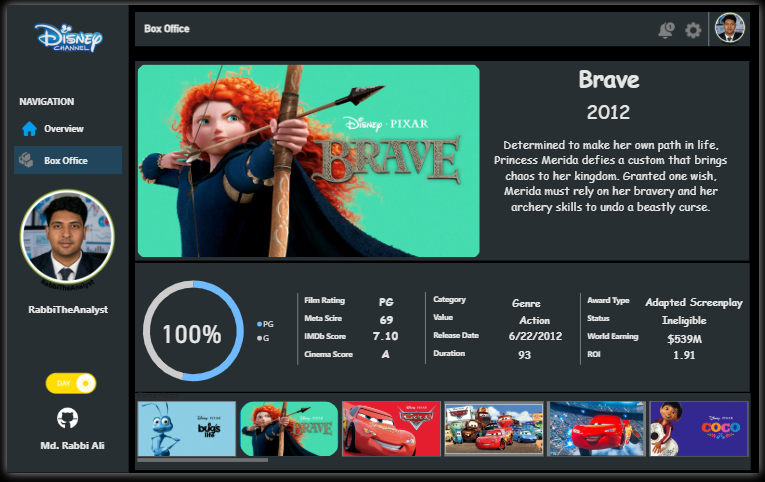Click the 100% donut chart
This screenshot has width=765, height=482.
point(193,330)
